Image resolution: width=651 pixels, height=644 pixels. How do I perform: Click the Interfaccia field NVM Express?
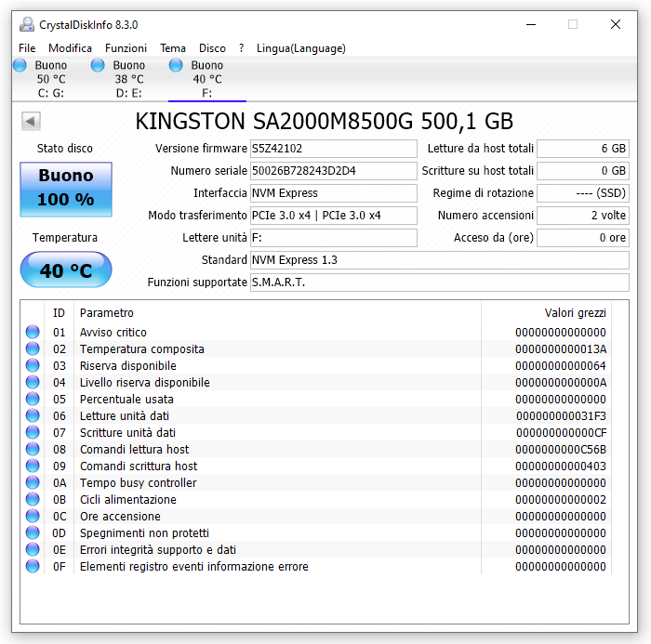pyautogui.click(x=333, y=193)
